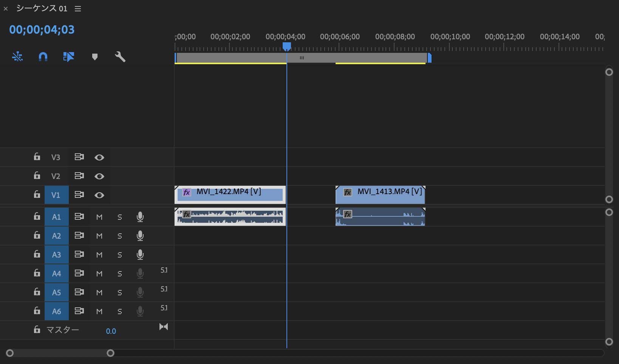Toggle lock on track V3
Image resolution: width=619 pixels, height=364 pixels.
pyautogui.click(x=37, y=157)
